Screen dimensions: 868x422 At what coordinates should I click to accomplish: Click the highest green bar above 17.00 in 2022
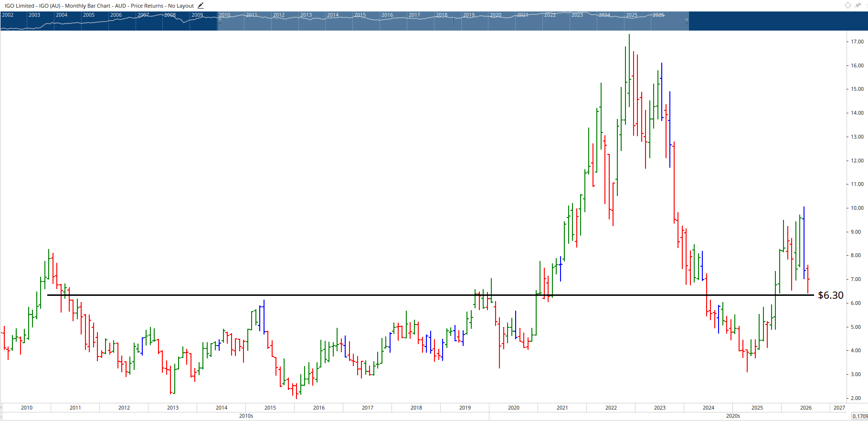tap(629, 70)
